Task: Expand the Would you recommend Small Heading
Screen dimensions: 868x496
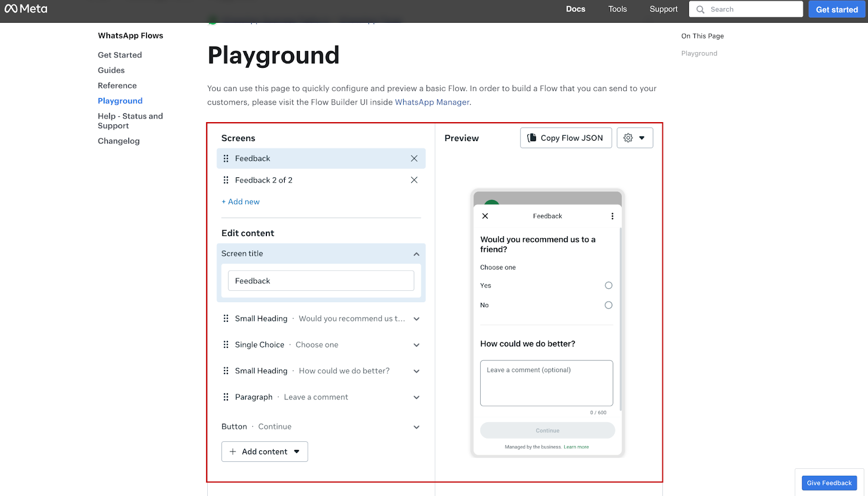Action: click(416, 319)
